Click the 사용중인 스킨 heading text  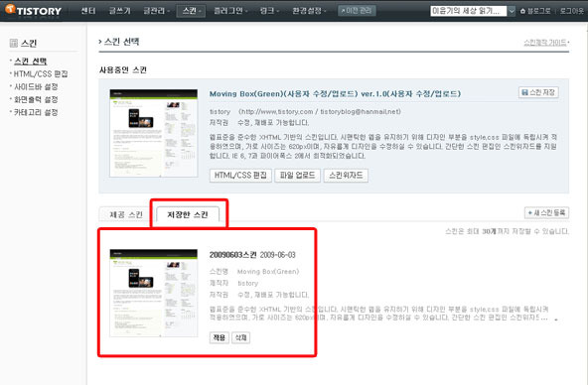[123, 70]
